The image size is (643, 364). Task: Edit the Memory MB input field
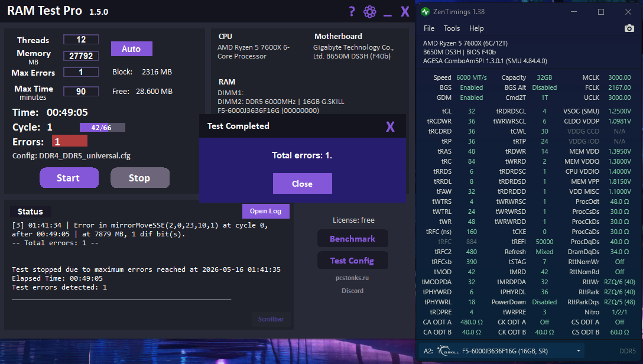pos(81,56)
